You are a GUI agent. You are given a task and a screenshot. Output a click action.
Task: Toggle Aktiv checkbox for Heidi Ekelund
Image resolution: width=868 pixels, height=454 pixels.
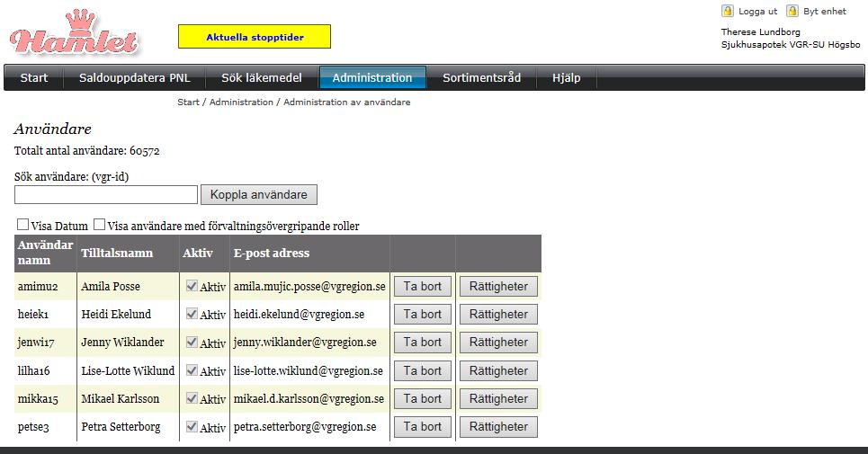192,314
